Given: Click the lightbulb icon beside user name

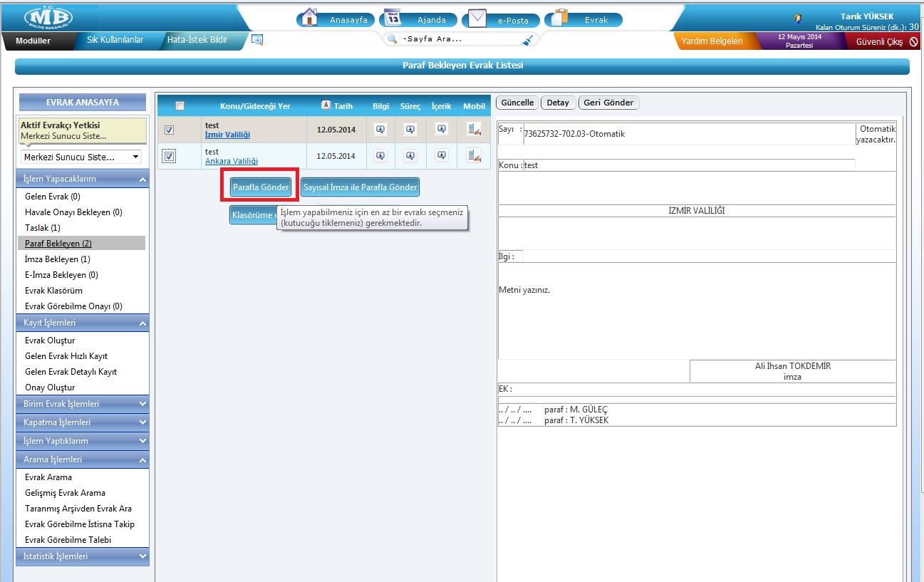Looking at the screenshot, I should [797, 19].
